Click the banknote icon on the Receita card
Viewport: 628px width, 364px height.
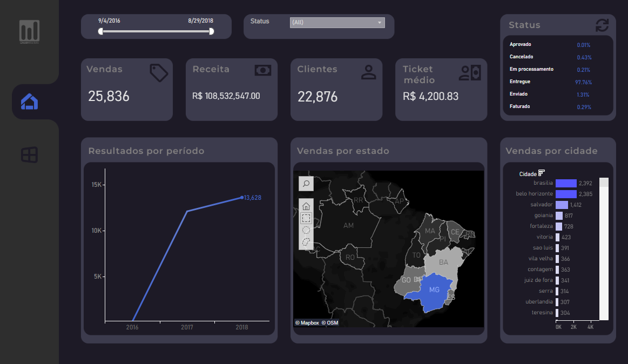tap(263, 71)
